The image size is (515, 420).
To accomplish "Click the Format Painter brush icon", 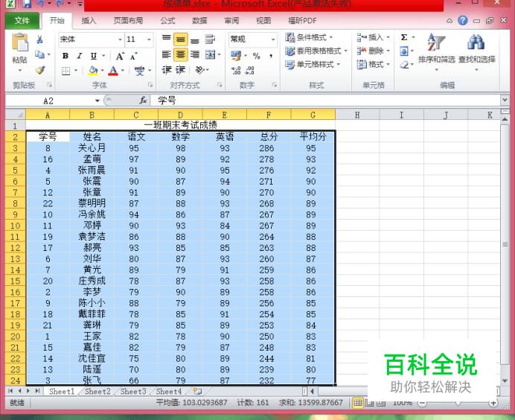I will 40,70.
